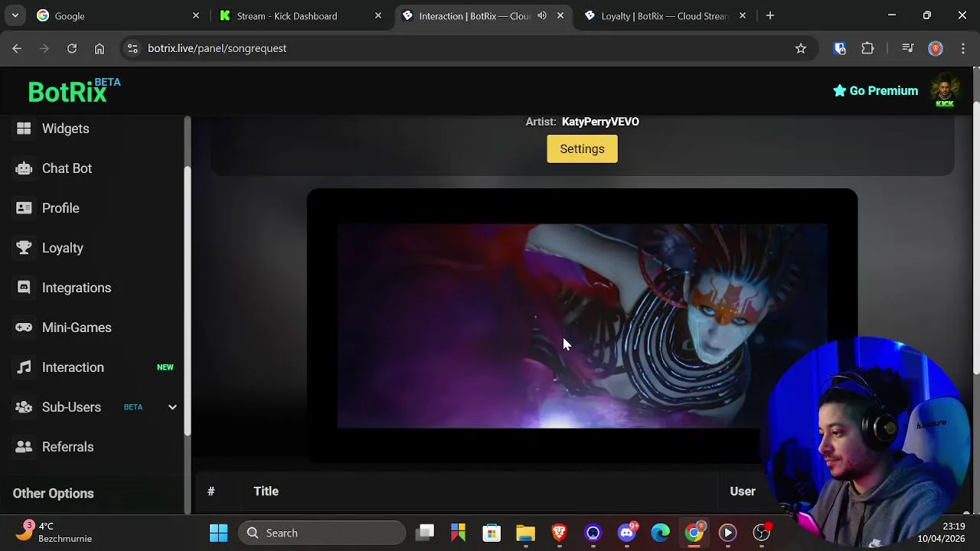Click the Interaction music note icon
The height and width of the screenshot is (551, 980).
click(24, 367)
